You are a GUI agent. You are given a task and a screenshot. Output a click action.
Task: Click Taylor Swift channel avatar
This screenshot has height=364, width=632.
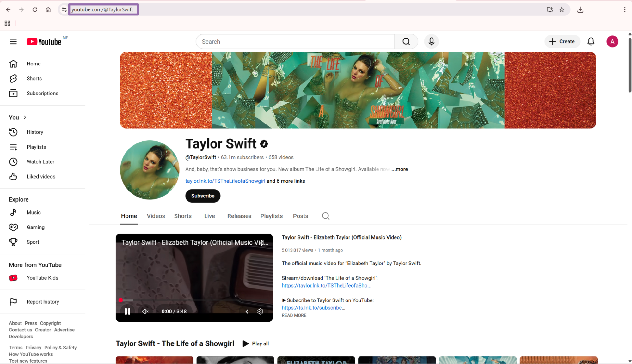(150, 170)
